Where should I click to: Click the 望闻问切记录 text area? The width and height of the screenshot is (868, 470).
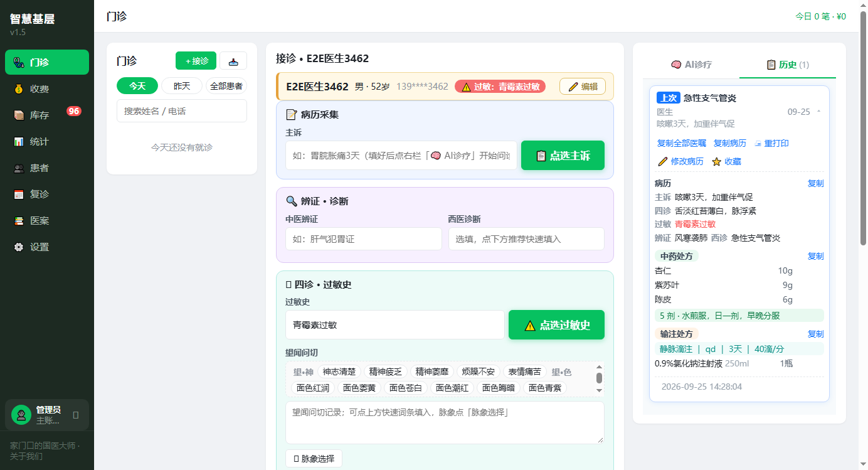(x=445, y=423)
